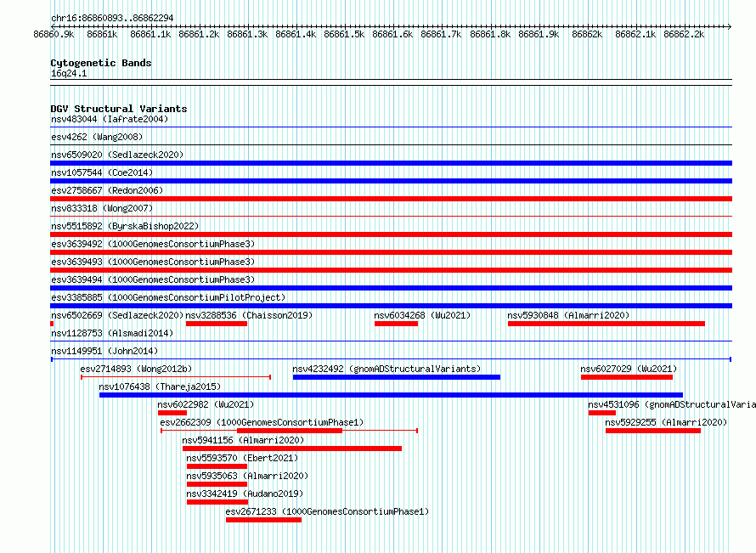Click the esv2758667 (Redon2006) label
This screenshot has height=553, width=756.
(x=107, y=190)
